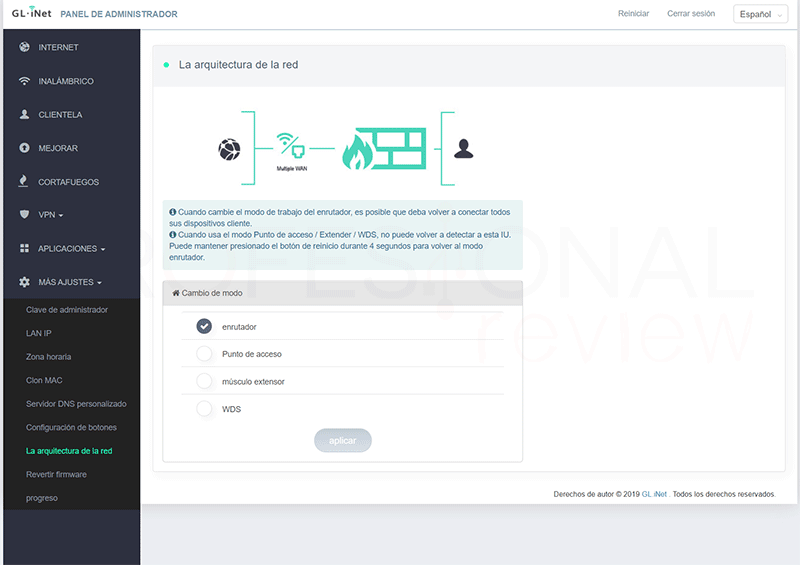The image size is (800, 565).
Task: Open Clave de administrador settings
Action: (x=67, y=310)
